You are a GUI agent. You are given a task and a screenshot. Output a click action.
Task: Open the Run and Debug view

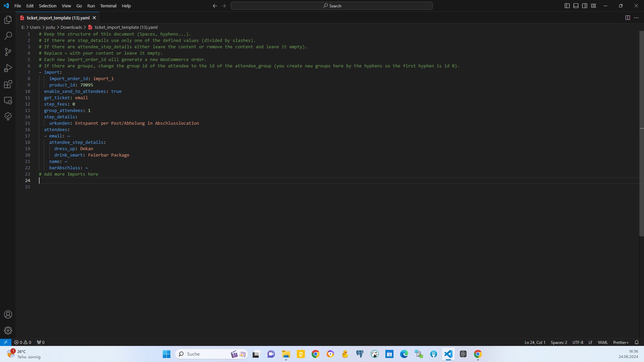pos(8,68)
